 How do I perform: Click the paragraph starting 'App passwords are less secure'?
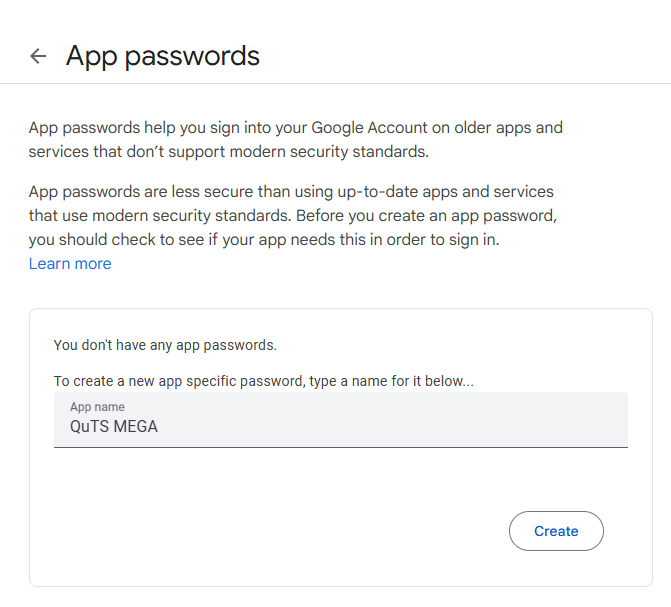pos(291,215)
